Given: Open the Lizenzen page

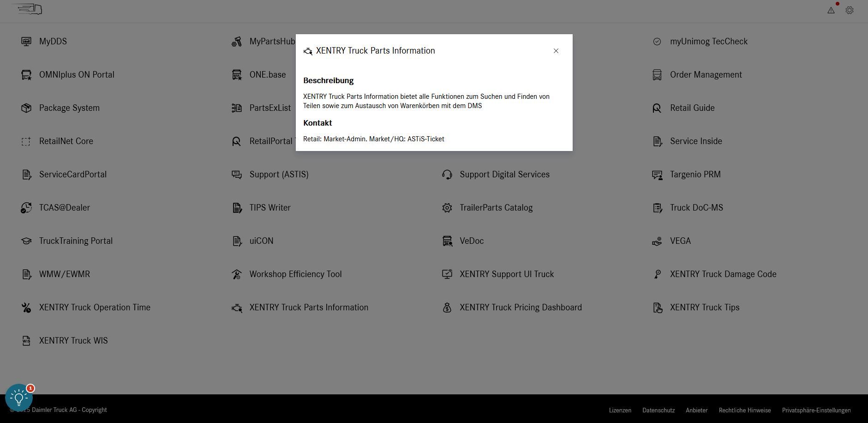Looking at the screenshot, I should 620,410.
